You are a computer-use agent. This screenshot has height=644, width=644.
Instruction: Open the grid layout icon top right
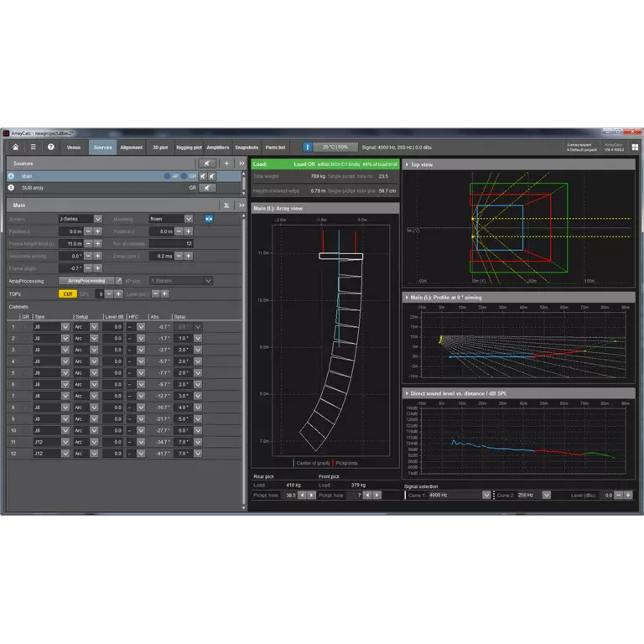pos(635,147)
